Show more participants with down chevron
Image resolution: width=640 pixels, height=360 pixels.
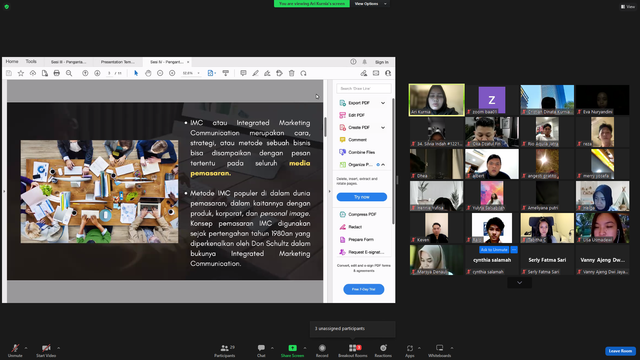coord(519,282)
